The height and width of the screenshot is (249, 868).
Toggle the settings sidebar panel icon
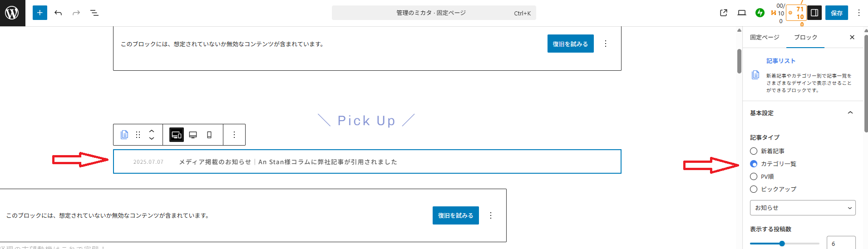pos(814,13)
